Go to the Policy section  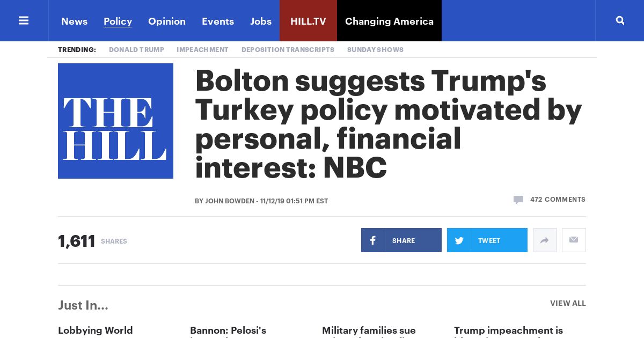(118, 21)
